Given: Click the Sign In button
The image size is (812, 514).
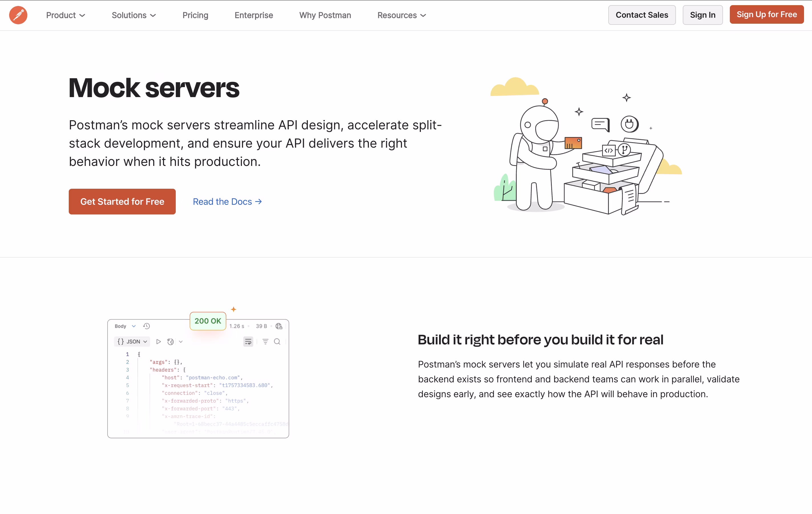Looking at the screenshot, I should tap(702, 15).
